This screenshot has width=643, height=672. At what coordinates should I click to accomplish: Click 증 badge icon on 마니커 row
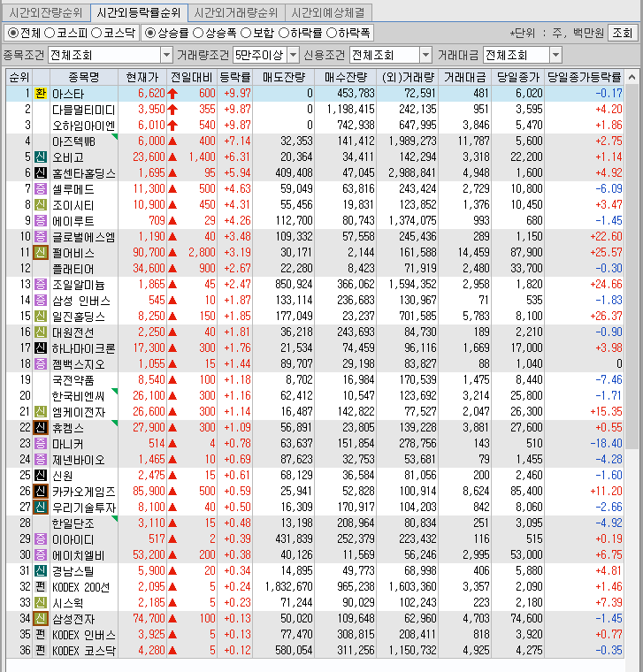click(x=41, y=443)
